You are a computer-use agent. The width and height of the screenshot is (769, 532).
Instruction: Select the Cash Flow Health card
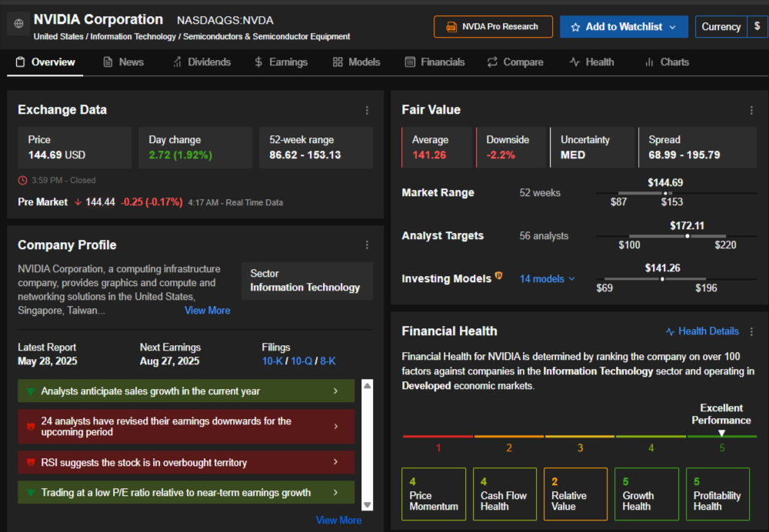(x=504, y=494)
